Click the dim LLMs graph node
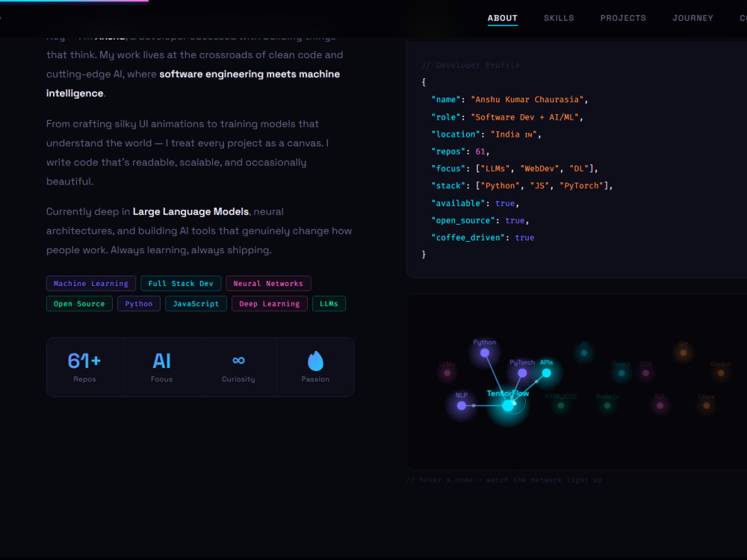 pos(447,373)
